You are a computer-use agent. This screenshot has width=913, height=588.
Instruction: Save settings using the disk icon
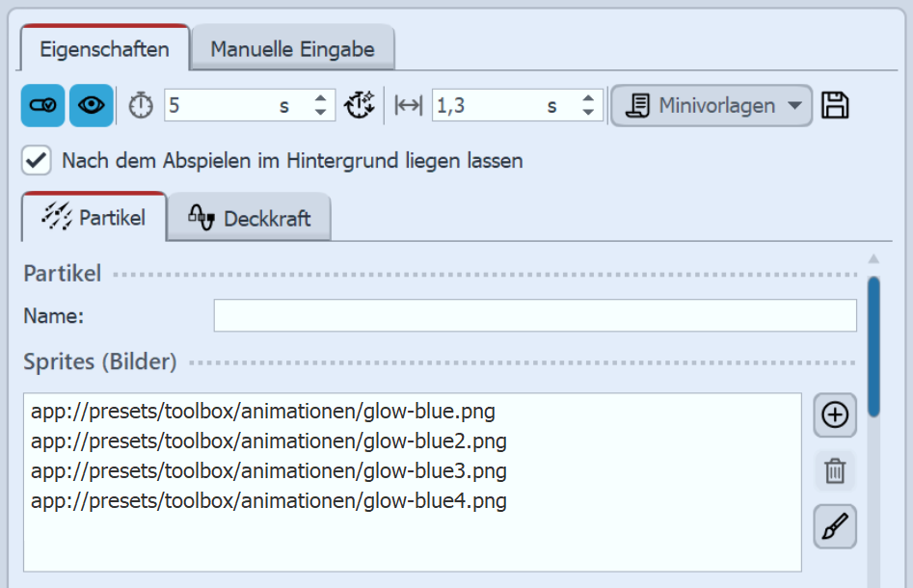[x=835, y=105]
